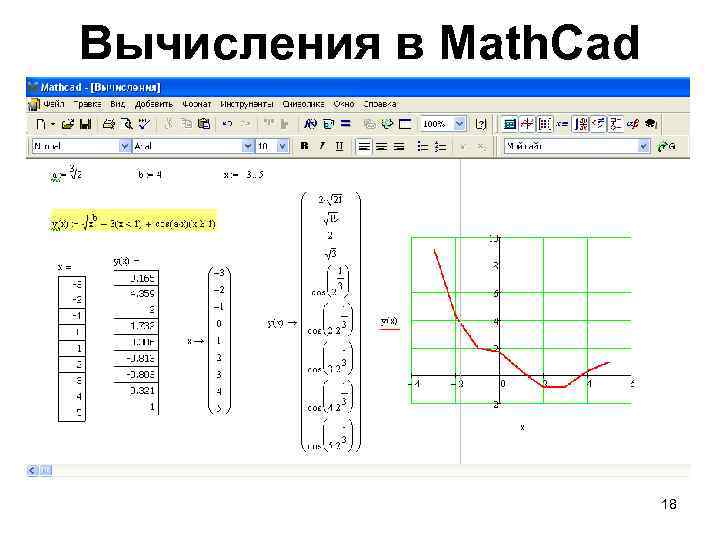Screen dimensions: 720x540
Task: Open the Matrix palette icon
Action: pyautogui.click(x=544, y=124)
